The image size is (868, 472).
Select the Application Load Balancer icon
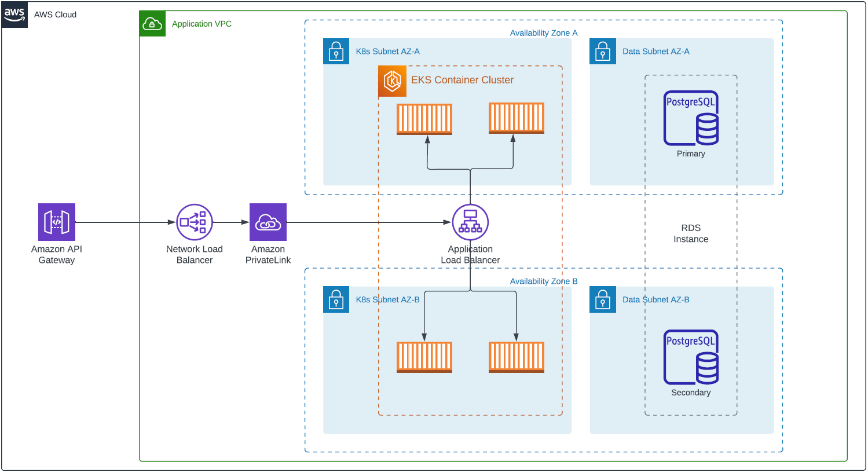[470, 222]
